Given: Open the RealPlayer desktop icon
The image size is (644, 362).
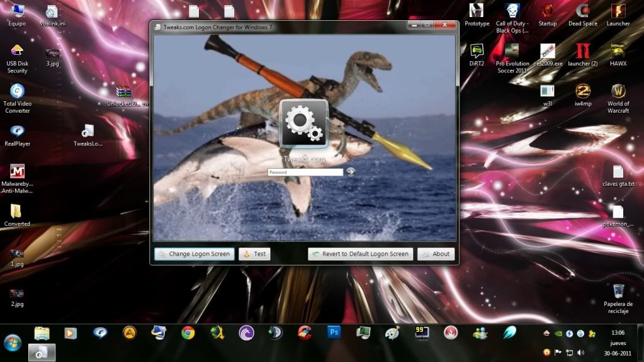Looking at the screenshot, I should 17,135.
